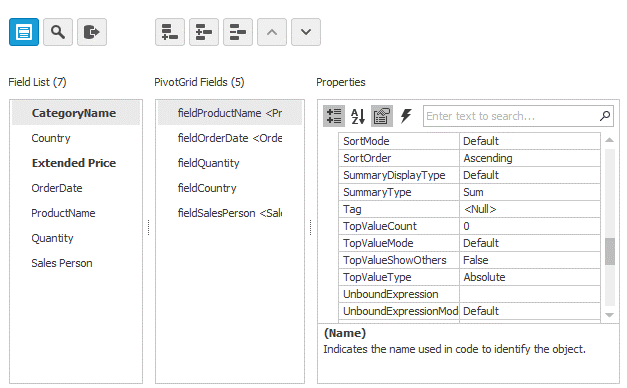
Task: Select the TopValueType property name
Action: tap(399, 277)
